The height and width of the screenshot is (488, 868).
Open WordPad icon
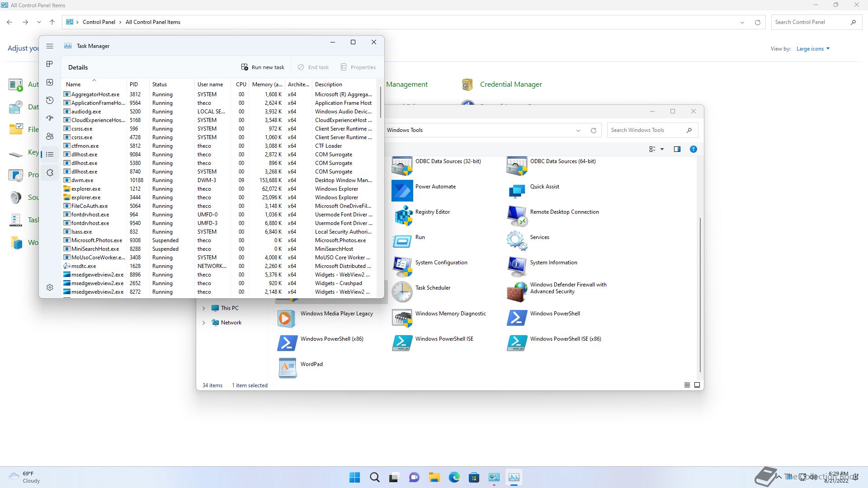[287, 368]
